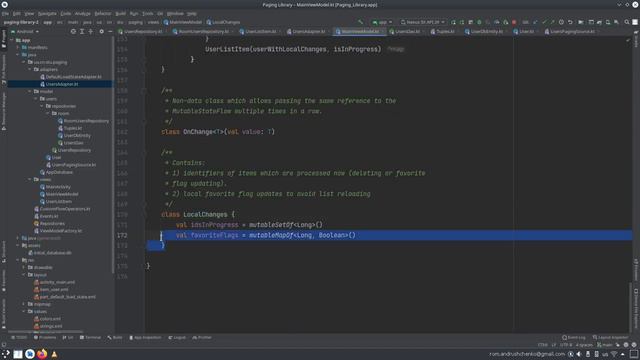This screenshot has height=360, width=640.
Task: Switch to RoomUsersRepository.kt editor tab
Action: 203,31
